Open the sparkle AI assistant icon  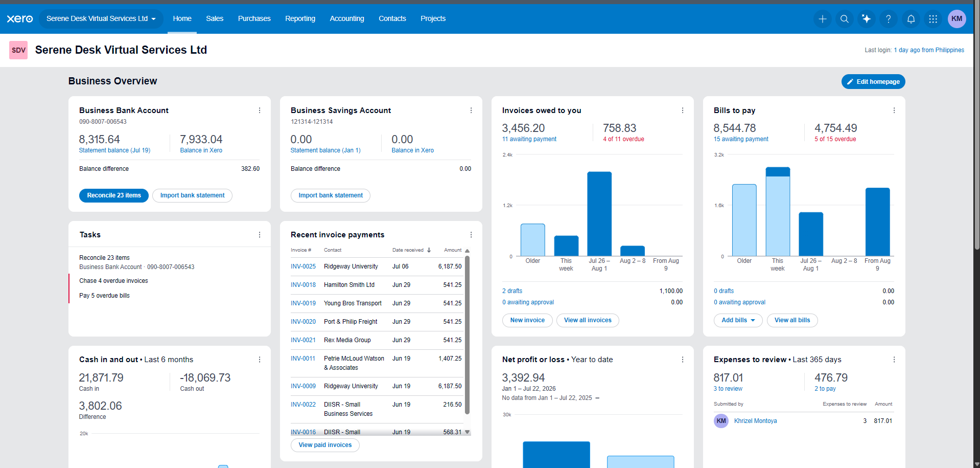866,19
